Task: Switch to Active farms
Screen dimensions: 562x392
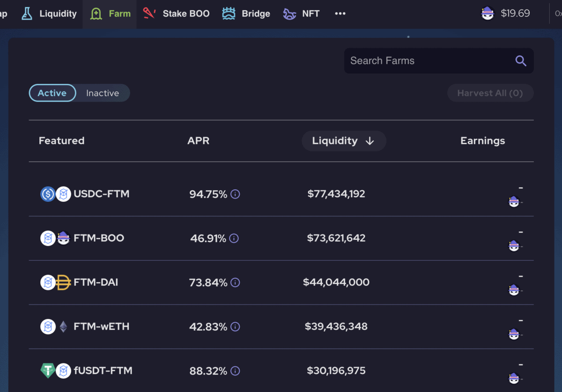Action: pyautogui.click(x=52, y=93)
